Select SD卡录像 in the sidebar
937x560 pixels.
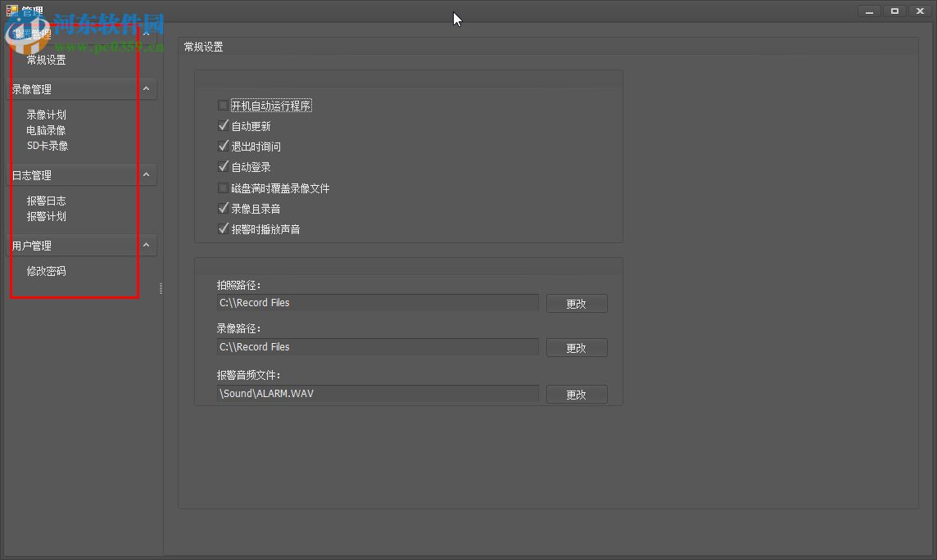point(48,145)
